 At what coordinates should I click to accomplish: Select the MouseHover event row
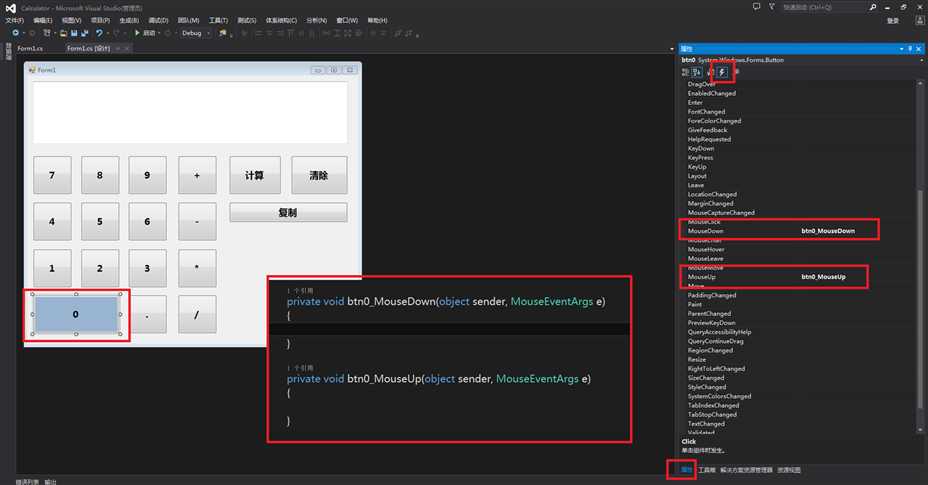coord(798,249)
